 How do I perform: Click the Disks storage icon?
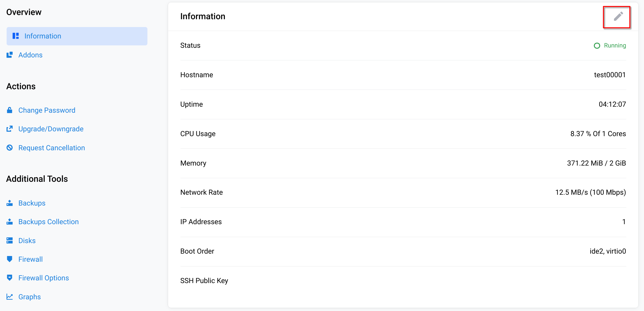[x=10, y=241]
